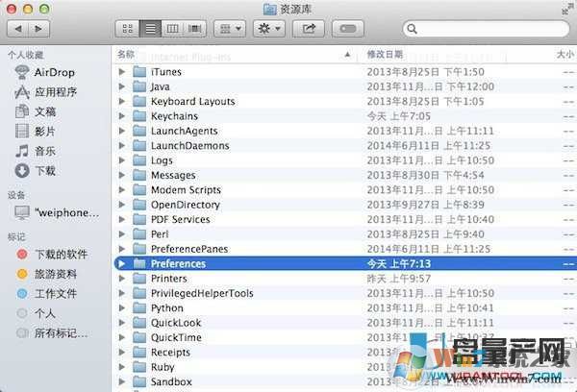The width and height of the screenshot is (577, 392).
Task: Click the 资源库 window title
Action: pos(296,9)
